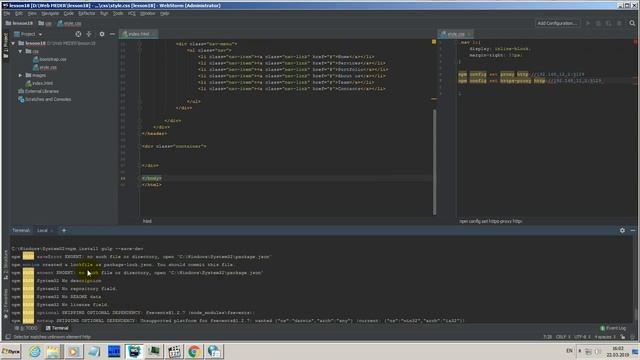Switch to the style.css editor tab
The height and width of the screenshot is (360, 640).
455,34
